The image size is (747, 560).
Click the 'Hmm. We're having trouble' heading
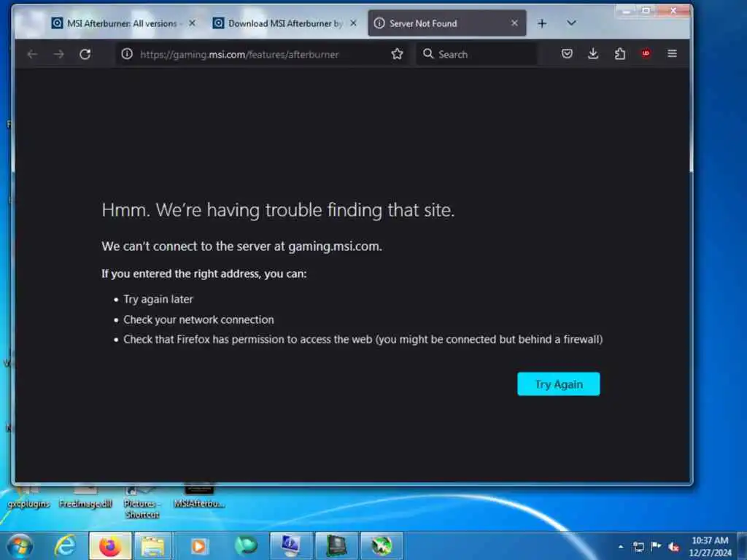pos(278,210)
